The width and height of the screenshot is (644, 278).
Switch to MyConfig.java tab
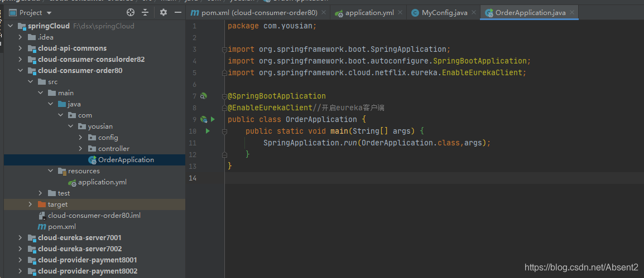tap(443, 13)
